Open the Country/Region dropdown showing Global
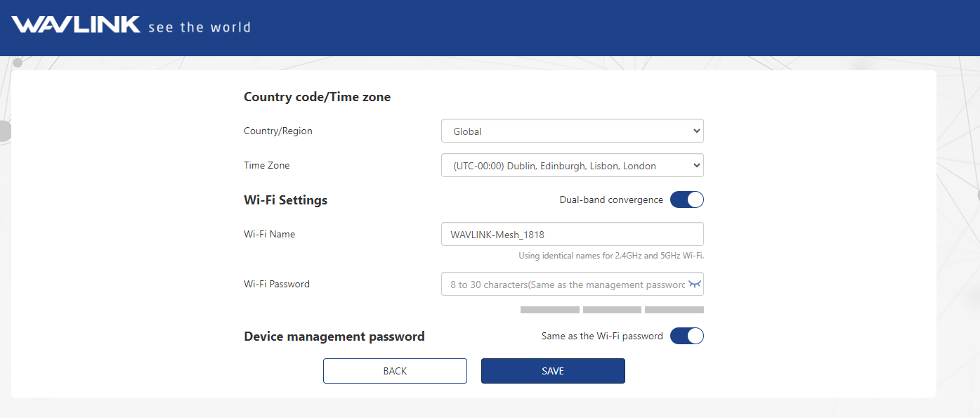The image size is (980, 418). point(572,131)
